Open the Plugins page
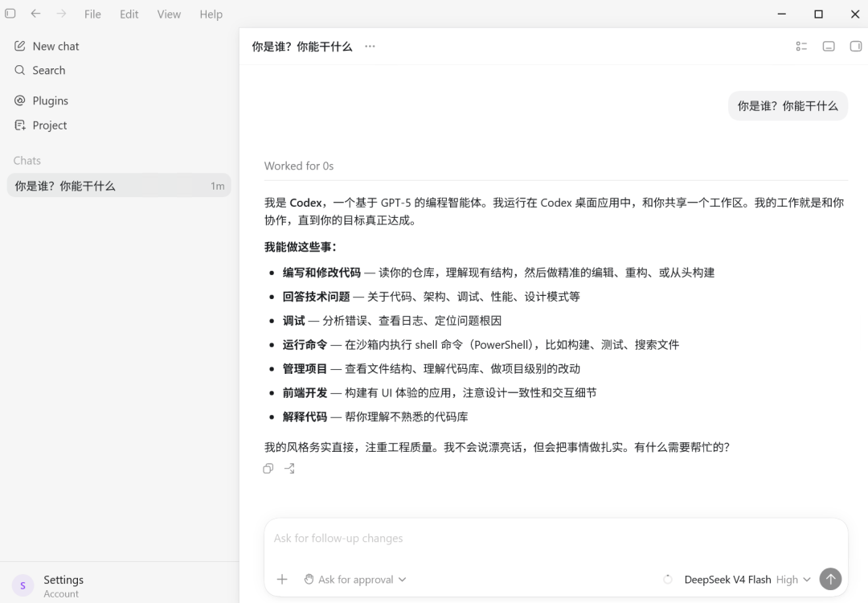Screen dimensions: 868x603 coord(42,100)
